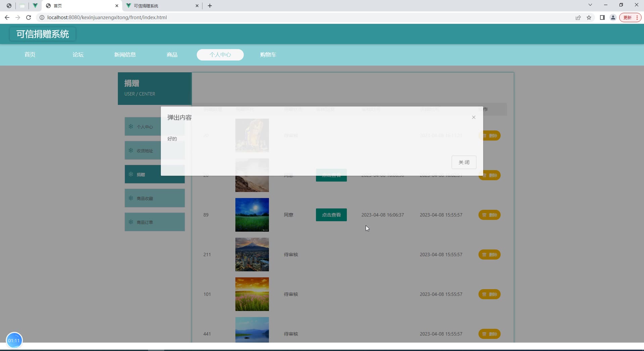Open 商品收藏 in the left sidebar
The image size is (644, 351).
tap(155, 198)
